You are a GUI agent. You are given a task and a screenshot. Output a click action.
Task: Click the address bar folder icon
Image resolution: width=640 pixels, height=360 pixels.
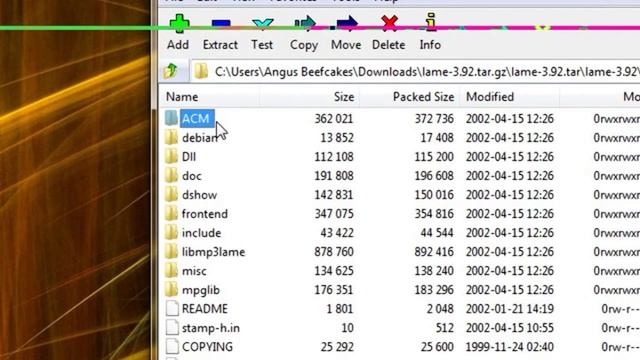(200, 71)
